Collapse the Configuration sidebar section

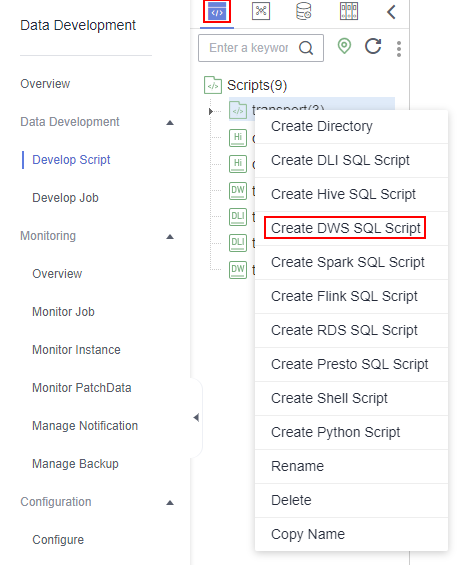[x=170, y=503]
